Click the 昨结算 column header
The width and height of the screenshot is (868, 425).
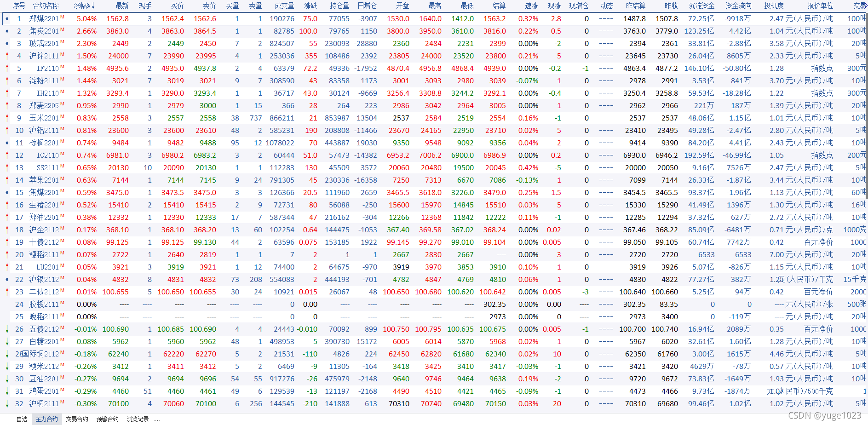tap(636, 6)
